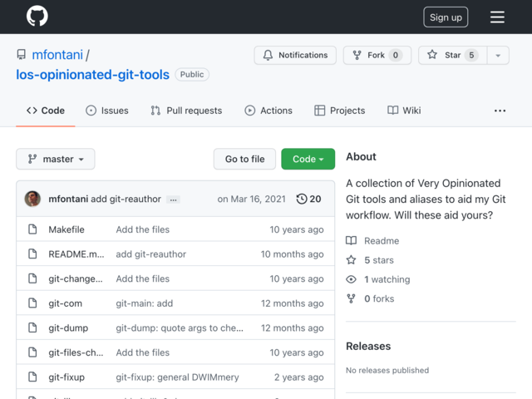Image resolution: width=532 pixels, height=399 pixels.
Task: Click the file icon beside git-dump
Action: pyautogui.click(x=32, y=328)
